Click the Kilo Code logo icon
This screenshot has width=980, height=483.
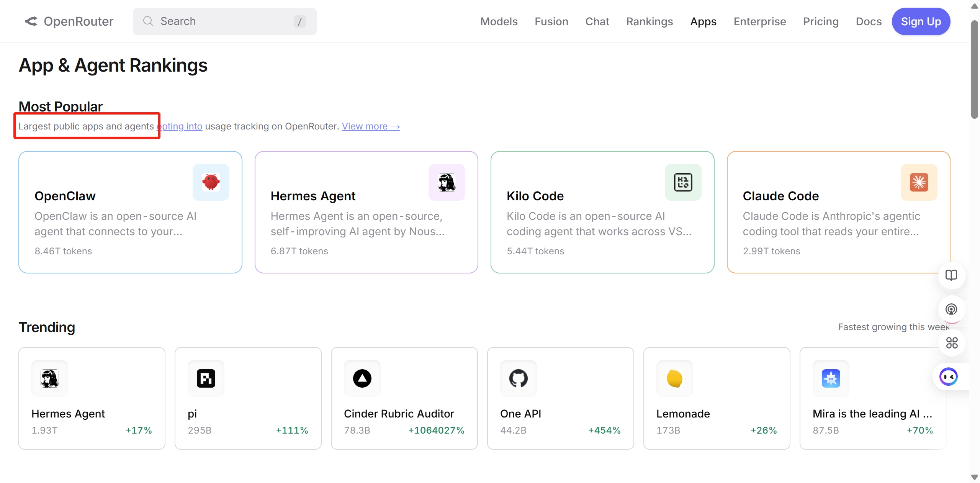click(683, 182)
